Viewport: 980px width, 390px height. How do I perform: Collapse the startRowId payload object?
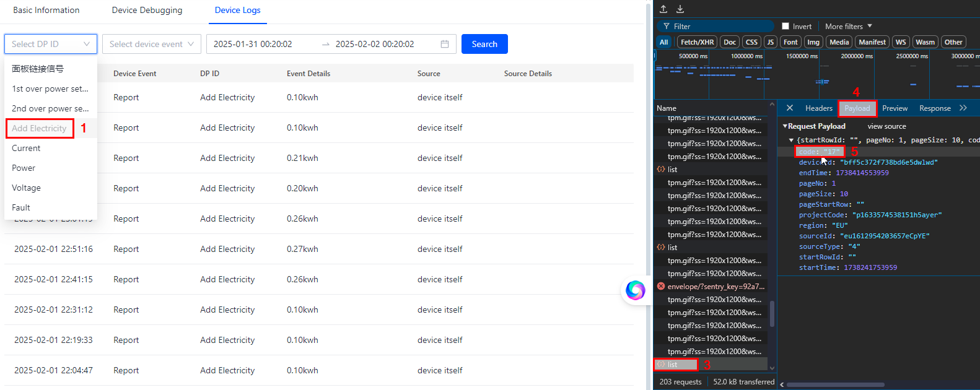point(791,140)
